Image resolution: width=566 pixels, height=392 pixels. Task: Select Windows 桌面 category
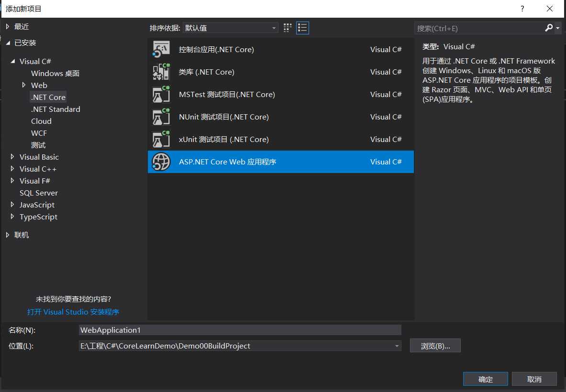[x=55, y=73]
